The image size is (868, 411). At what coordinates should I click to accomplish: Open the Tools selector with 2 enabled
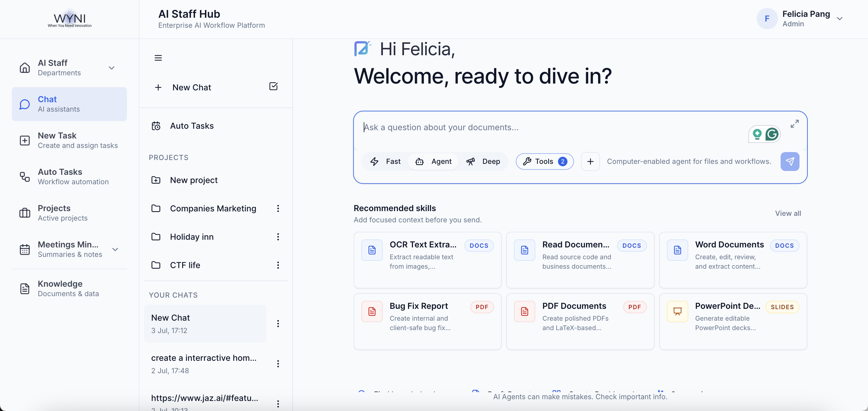[544, 162]
